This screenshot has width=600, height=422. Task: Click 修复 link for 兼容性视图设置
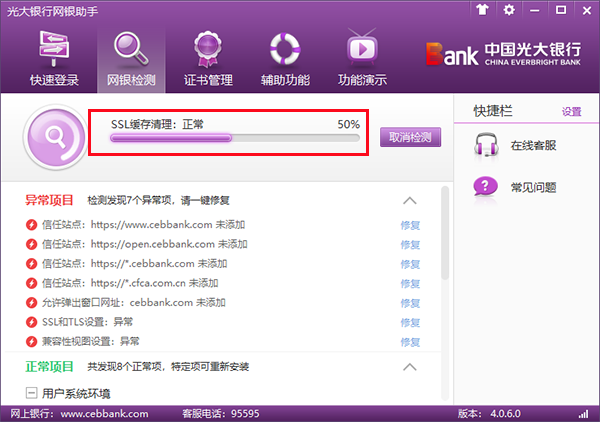tap(410, 342)
